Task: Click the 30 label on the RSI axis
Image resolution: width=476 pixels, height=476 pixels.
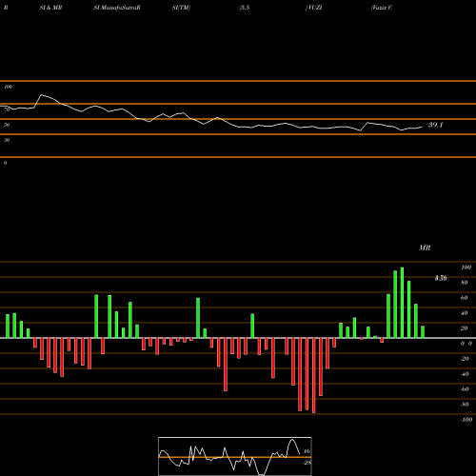Action: pos(7,140)
